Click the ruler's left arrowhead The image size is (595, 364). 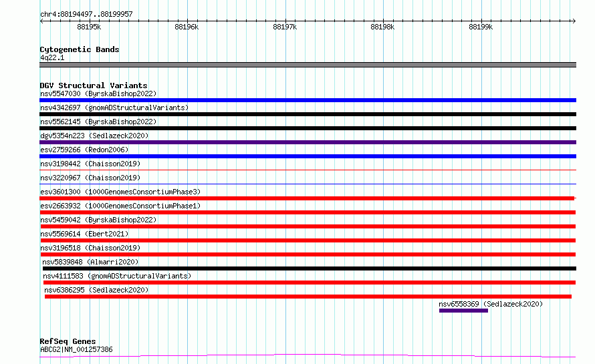(x=41, y=21)
